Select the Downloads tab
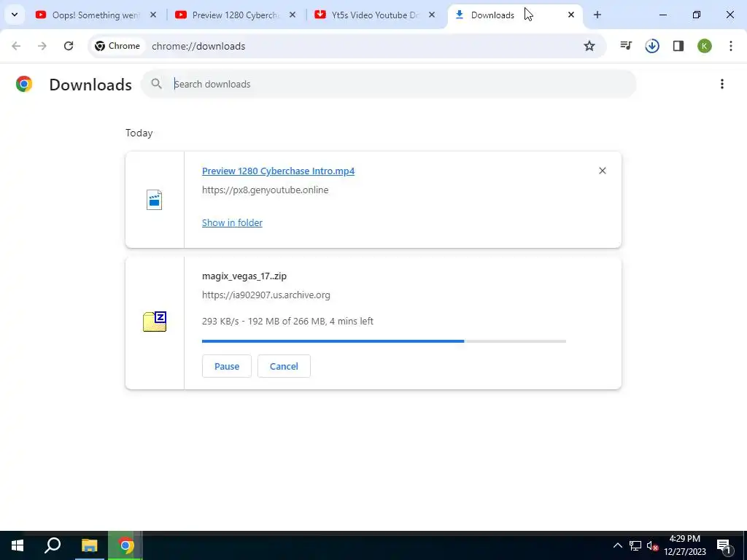747x560 pixels. tap(514, 15)
